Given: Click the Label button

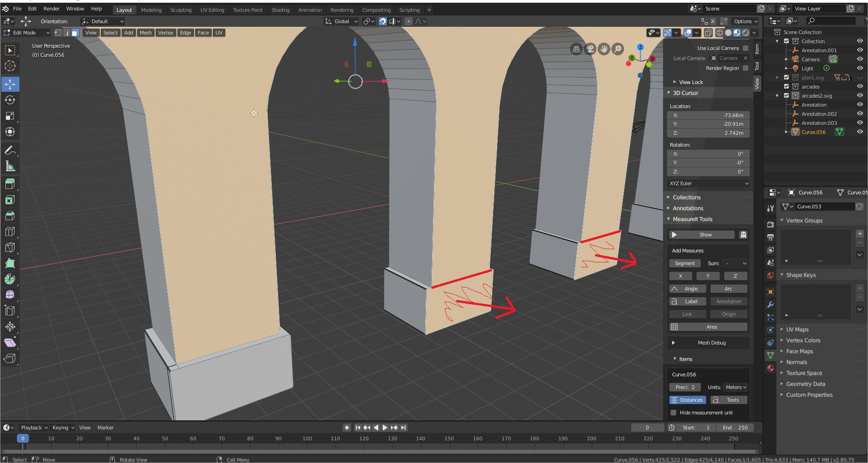Looking at the screenshot, I should pyautogui.click(x=688, y=301).
